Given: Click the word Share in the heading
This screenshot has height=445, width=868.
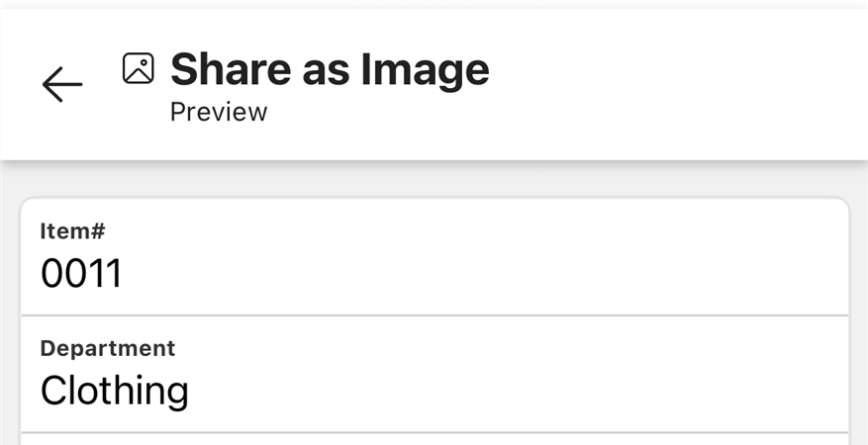Looking at the screenshot, I should click(x=231, y=69).
